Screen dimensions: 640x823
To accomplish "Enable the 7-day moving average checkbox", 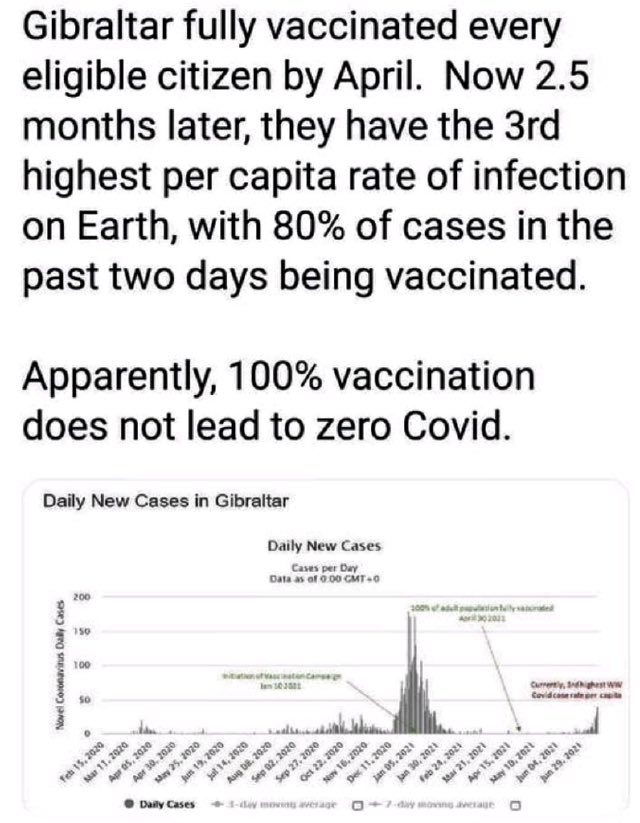I will (516, 803).
